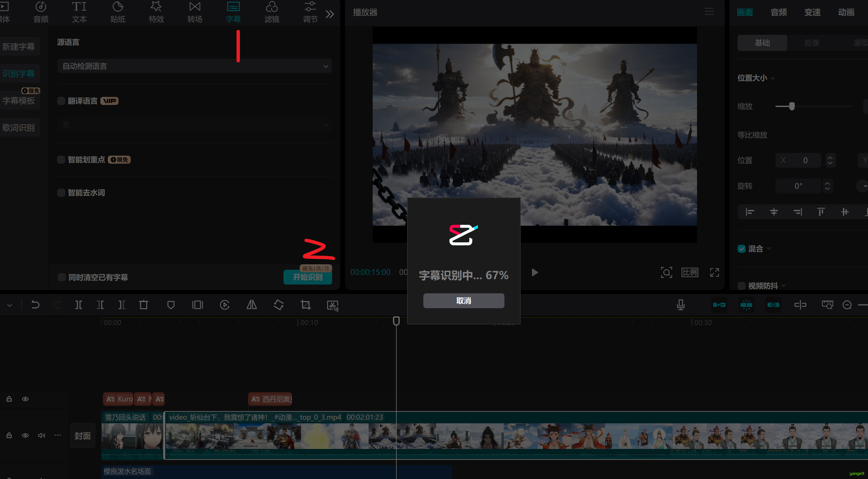Select 字幕模板 in the sidebar

point(19,101)
